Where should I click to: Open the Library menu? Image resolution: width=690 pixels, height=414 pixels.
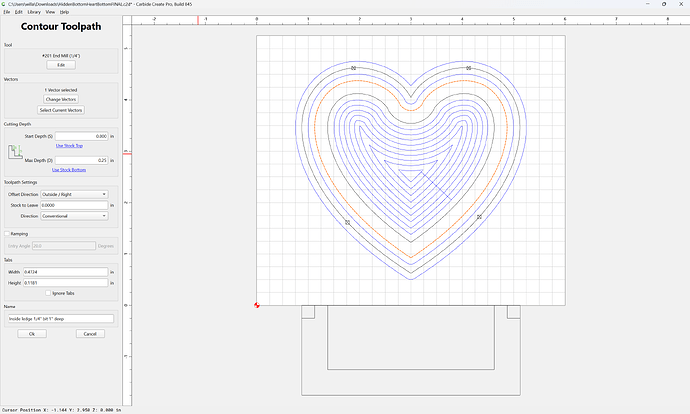pos(34,12)
